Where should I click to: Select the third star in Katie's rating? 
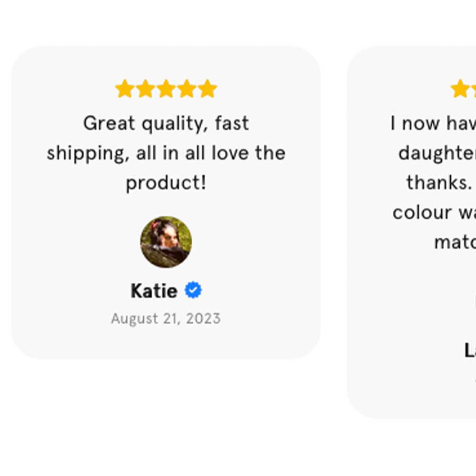point(166,89)
